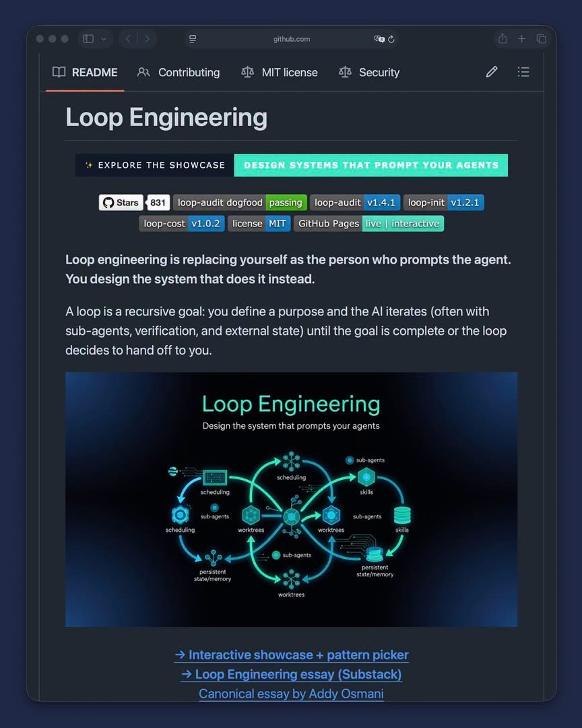Reload the page with refresh icon
The image size is (582, 728).
(x=391, y=39)
